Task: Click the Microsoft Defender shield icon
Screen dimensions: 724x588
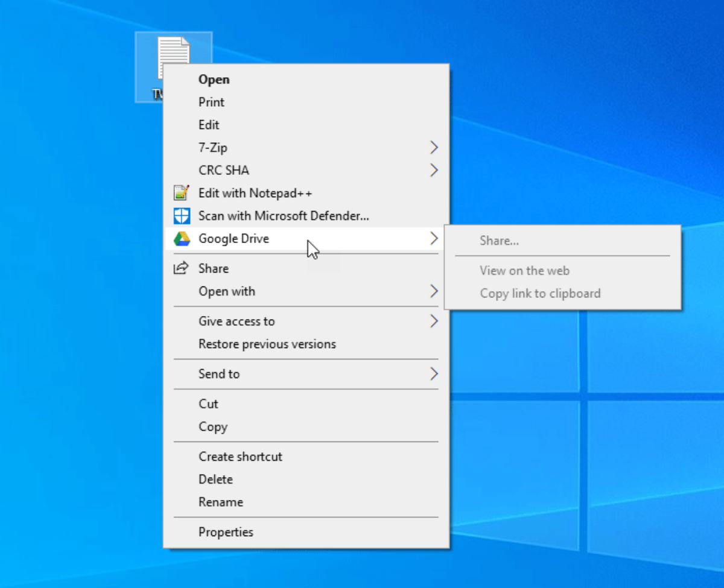Action: (x=182, y=216)
